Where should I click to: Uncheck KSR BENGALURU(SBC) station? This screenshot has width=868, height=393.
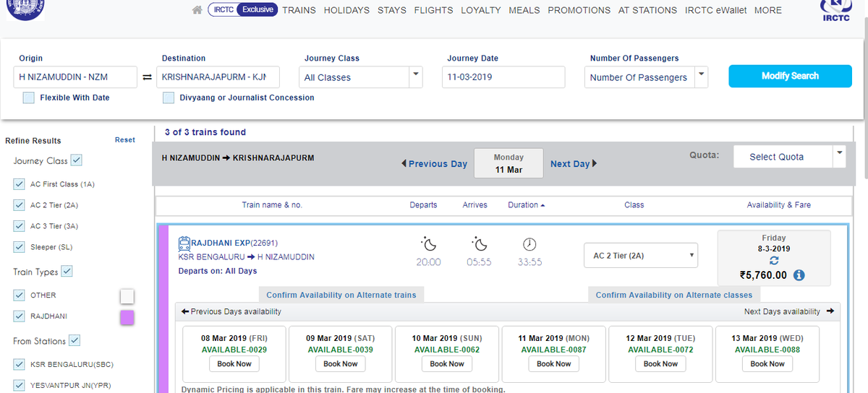tap(20, 364)
